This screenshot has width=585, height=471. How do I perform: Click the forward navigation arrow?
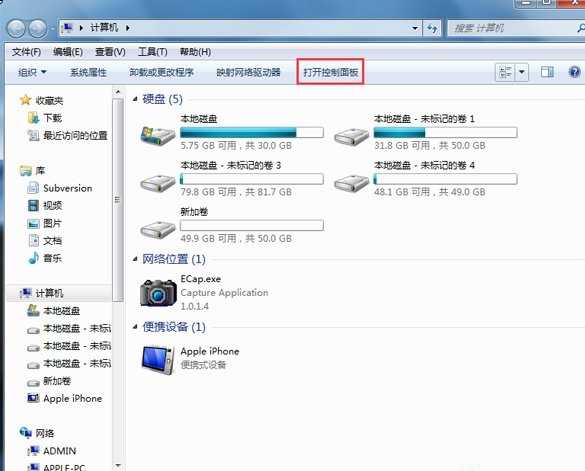[38, 28]
